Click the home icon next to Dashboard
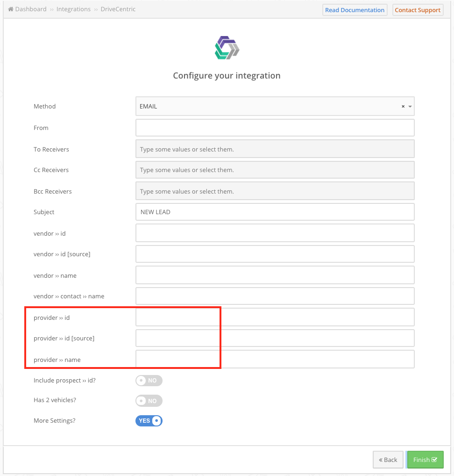454x476 pixels. (11, 9)
